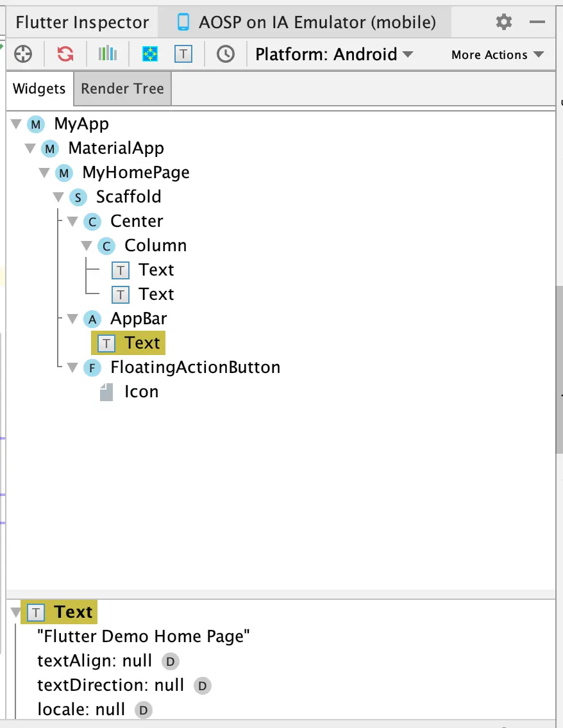Click the vertical scrollbar of widget tree
Image resolution: width=563 pixels, height=728 pixels.
(x=559, y=369)
